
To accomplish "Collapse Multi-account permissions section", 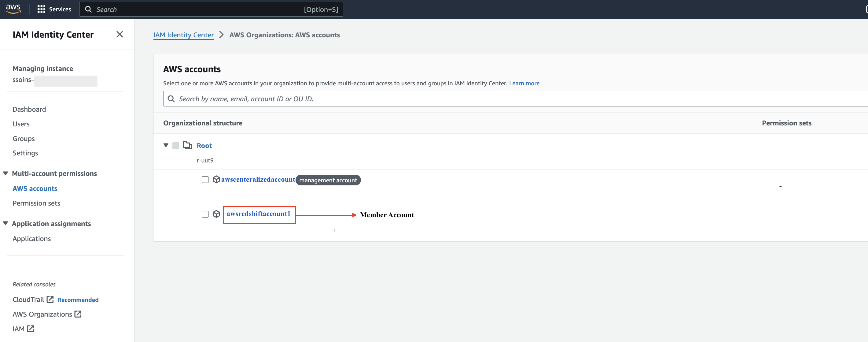I will tap(6, 173).
